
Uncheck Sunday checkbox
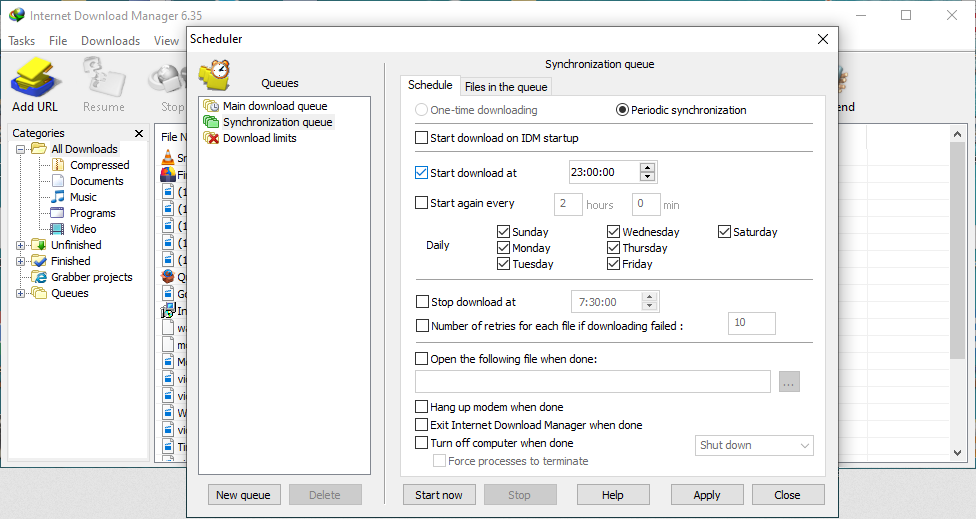(x=504, y=231)
